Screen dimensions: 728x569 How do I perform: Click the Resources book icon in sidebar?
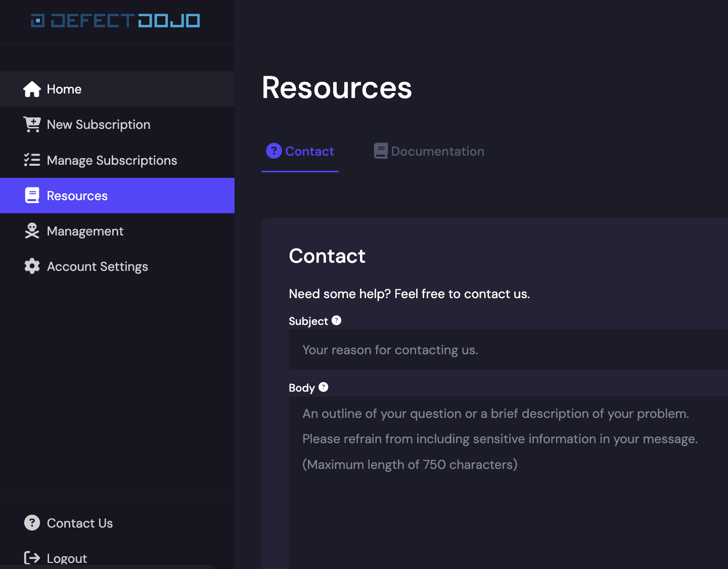click(32, 196)
